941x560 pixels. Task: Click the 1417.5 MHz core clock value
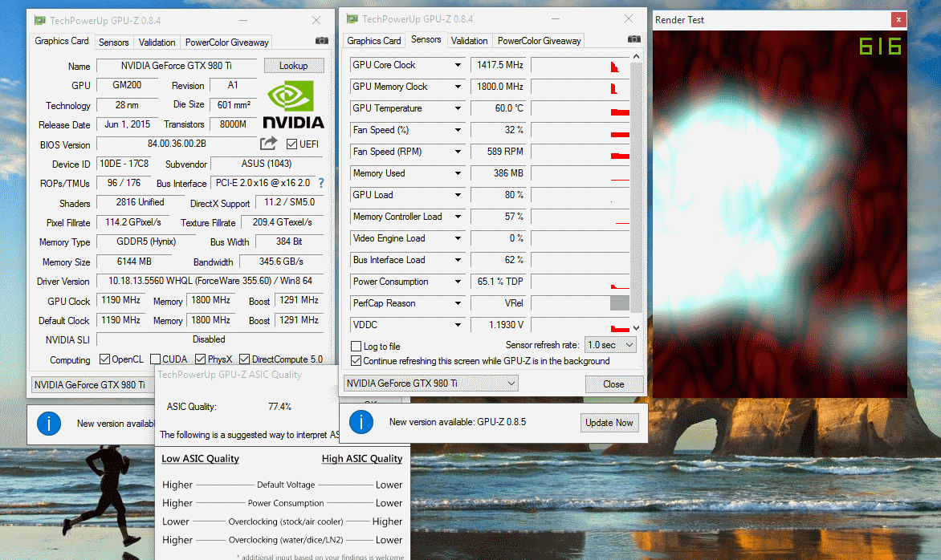(x=498, y=65)
